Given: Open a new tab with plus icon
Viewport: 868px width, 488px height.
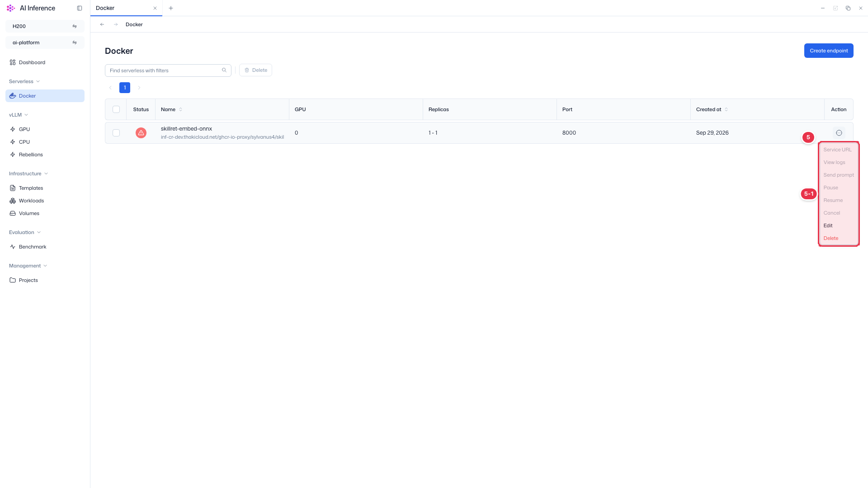Looking at the screenshot, I should 171,8.
